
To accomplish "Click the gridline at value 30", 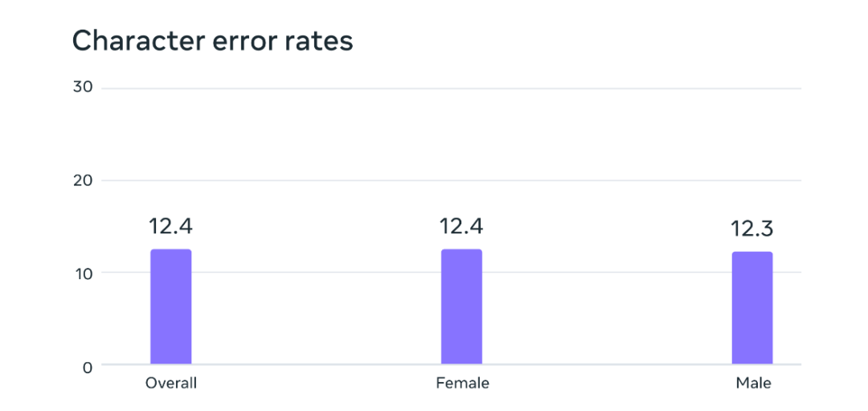I will click(x=451, y=88).
